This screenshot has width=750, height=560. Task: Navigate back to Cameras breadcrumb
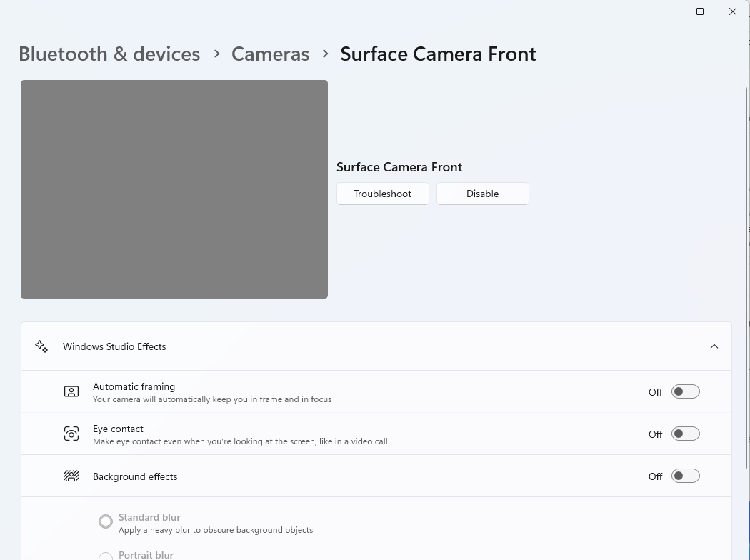[x=270, y=54]
